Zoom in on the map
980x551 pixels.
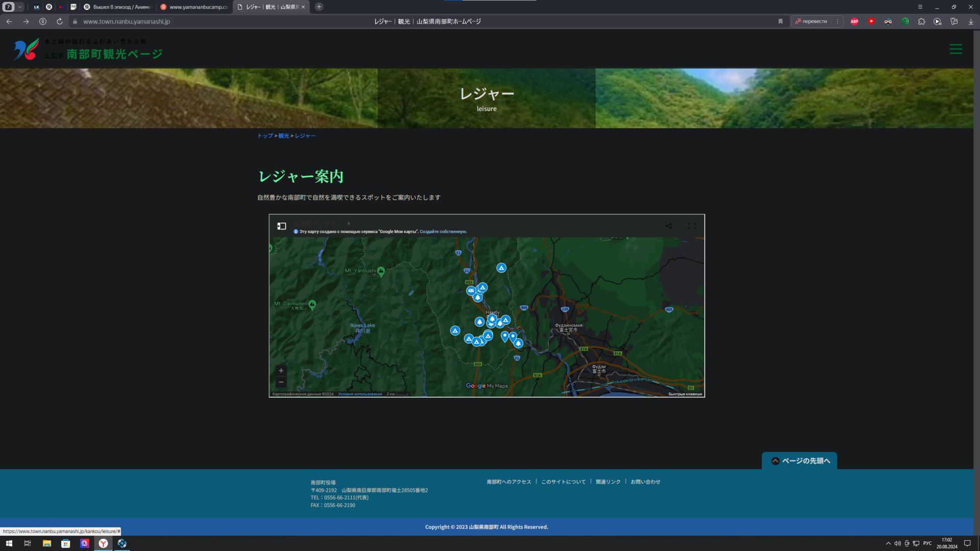(x=281, y=370)
